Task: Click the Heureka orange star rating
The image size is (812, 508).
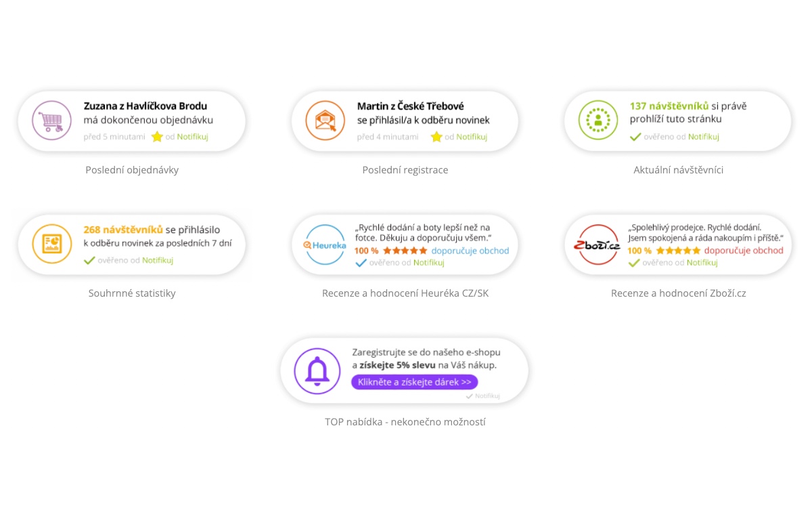Action: [405, 251]
